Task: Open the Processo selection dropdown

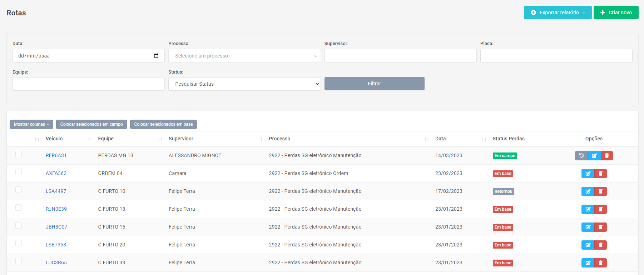Action: (244, 56)
